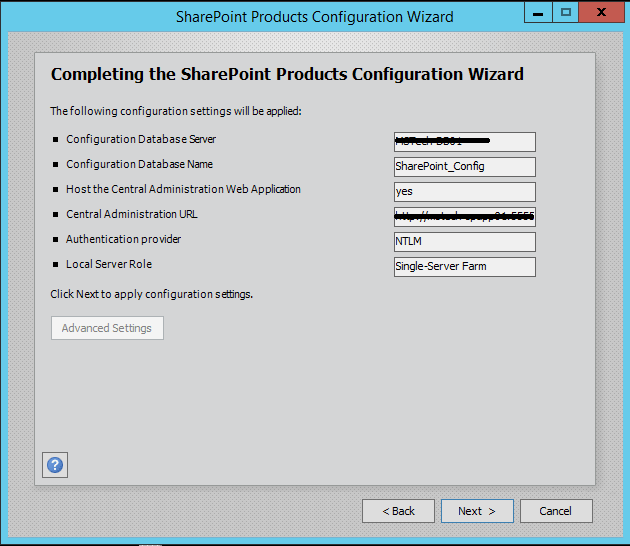Click the Local Server Role label
This screenshot has height=546, width=630.
[x=109, y=264]
